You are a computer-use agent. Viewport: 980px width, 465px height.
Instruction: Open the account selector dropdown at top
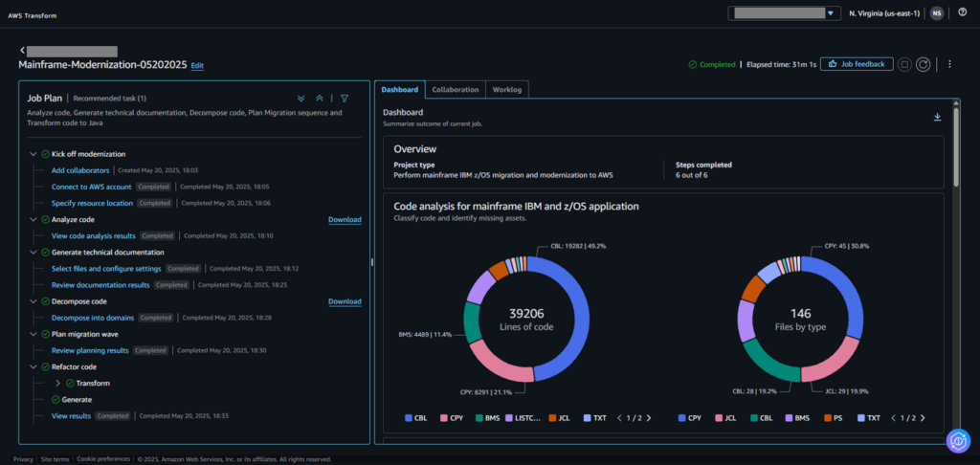coord(784,13)
